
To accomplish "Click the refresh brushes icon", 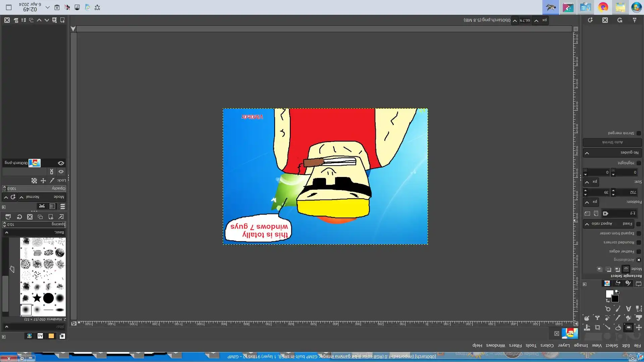I will [19, 217].
